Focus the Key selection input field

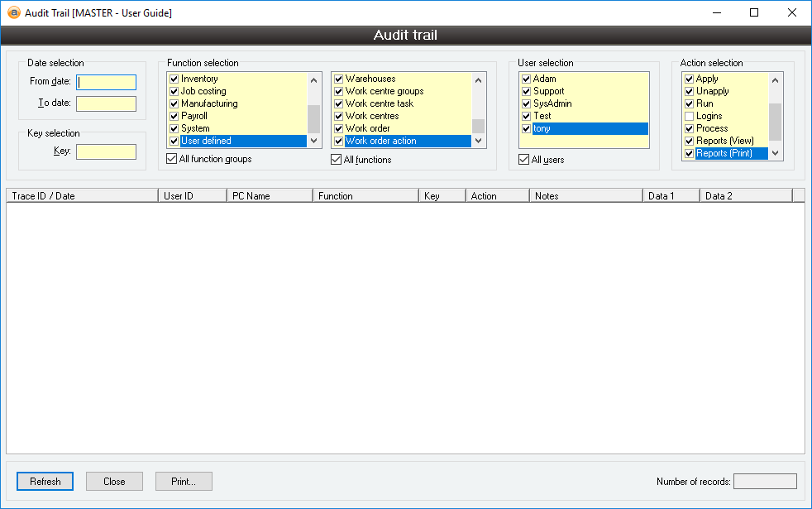click(x=106, y=151)
